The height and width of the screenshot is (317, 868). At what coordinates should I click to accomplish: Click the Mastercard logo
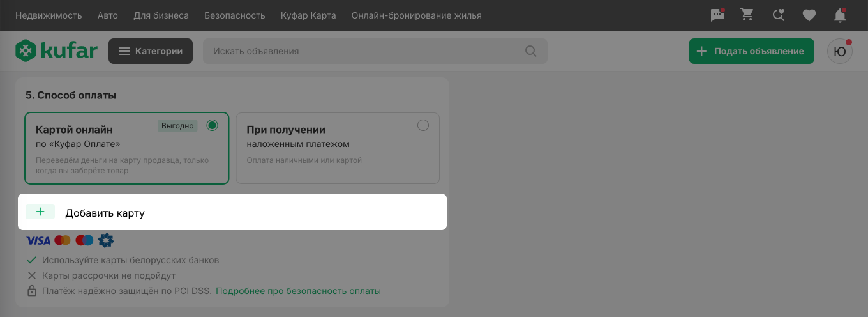63,240
